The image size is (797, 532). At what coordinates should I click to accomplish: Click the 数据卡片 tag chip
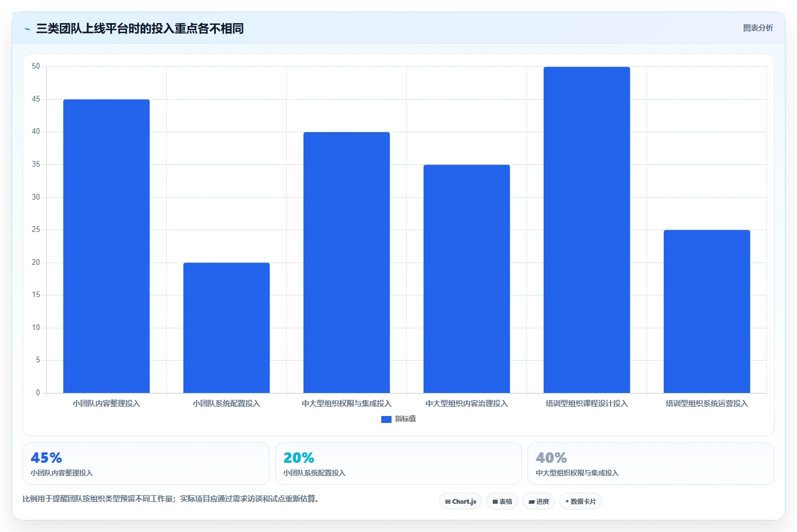coord(581,501)
